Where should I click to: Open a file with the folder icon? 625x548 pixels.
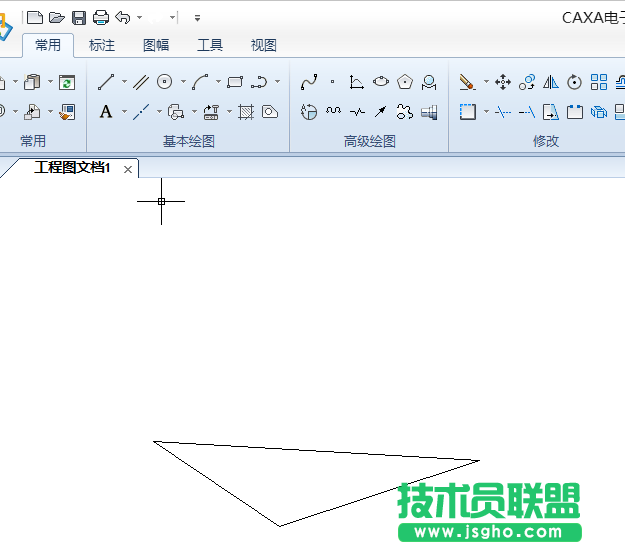click(57, 18)
